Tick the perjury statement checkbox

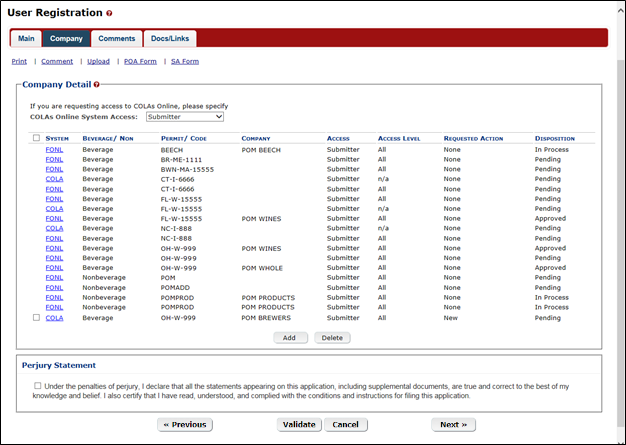click(x=37, y=385)
